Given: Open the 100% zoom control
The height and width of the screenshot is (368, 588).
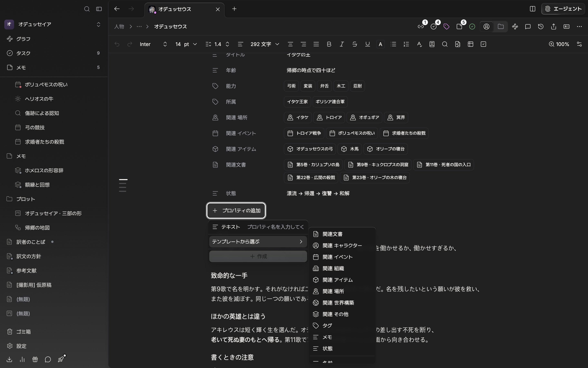Looking at the screenshot, I should coord(559,44).
